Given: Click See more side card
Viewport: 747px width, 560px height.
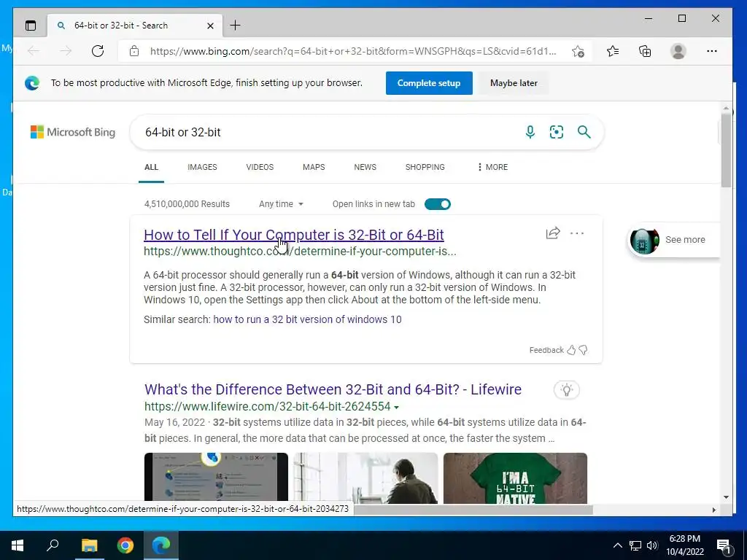Looking at the screenshot, I should point(673,240).
